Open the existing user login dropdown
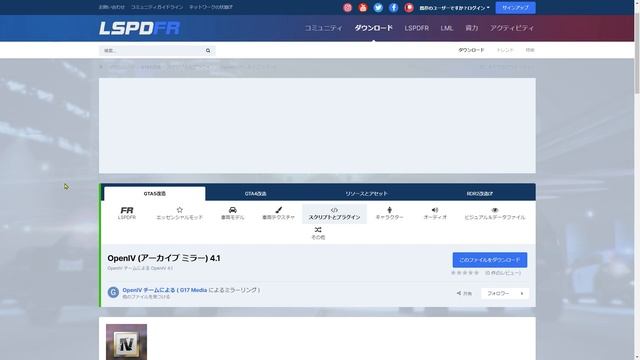This screenshot has height=360, width=640. point(454,8)
